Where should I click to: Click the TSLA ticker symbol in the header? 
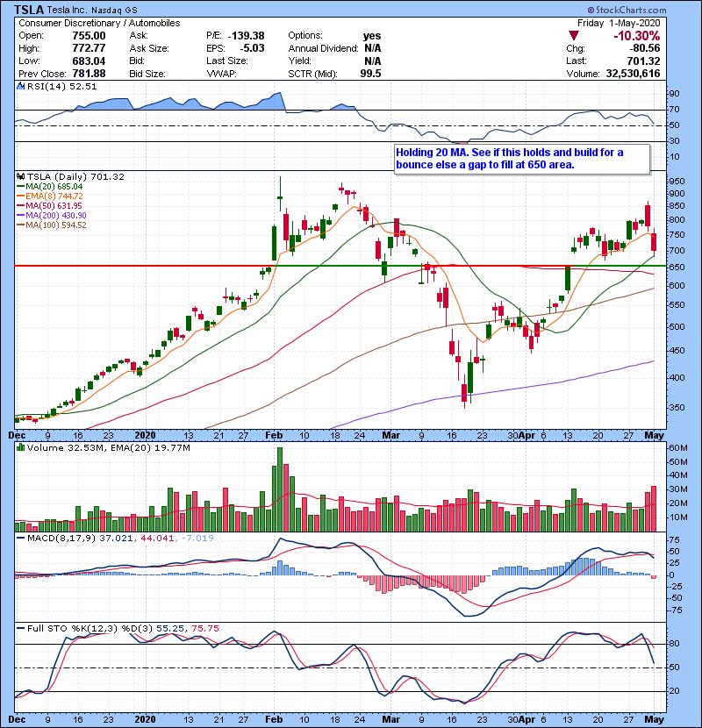(29, 10)
